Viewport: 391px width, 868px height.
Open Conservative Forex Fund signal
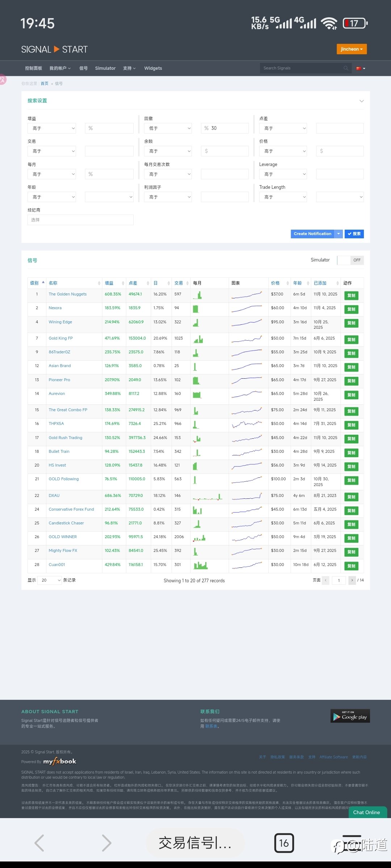tap(71, 509)
